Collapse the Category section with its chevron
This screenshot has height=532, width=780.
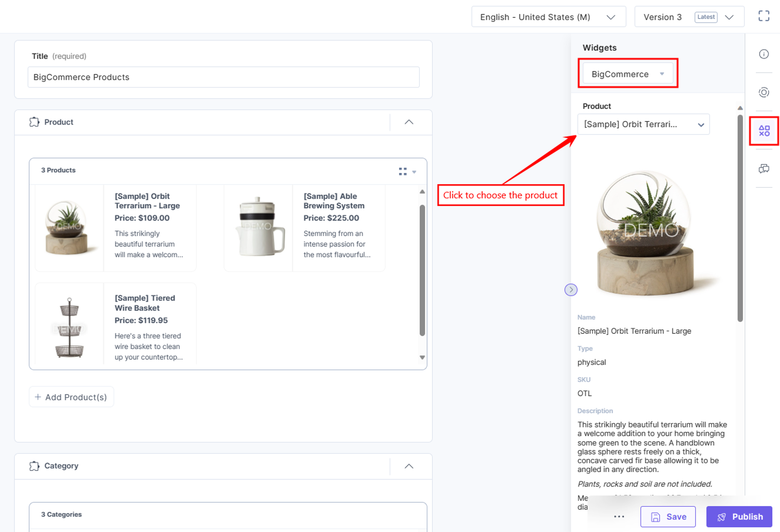[x=408, y=466]
